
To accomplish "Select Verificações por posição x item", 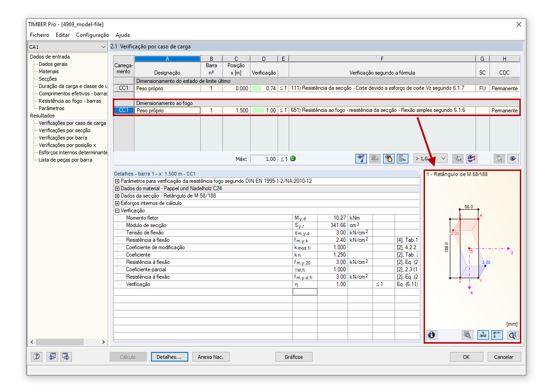I will coord(67,145).
